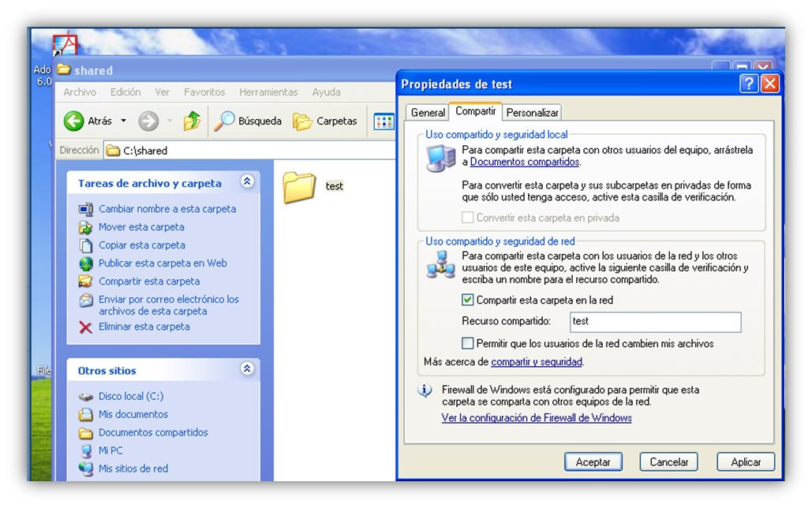Click the Compartir esta carpeta icon
This screenshot has width=812, height=508.
85,282
